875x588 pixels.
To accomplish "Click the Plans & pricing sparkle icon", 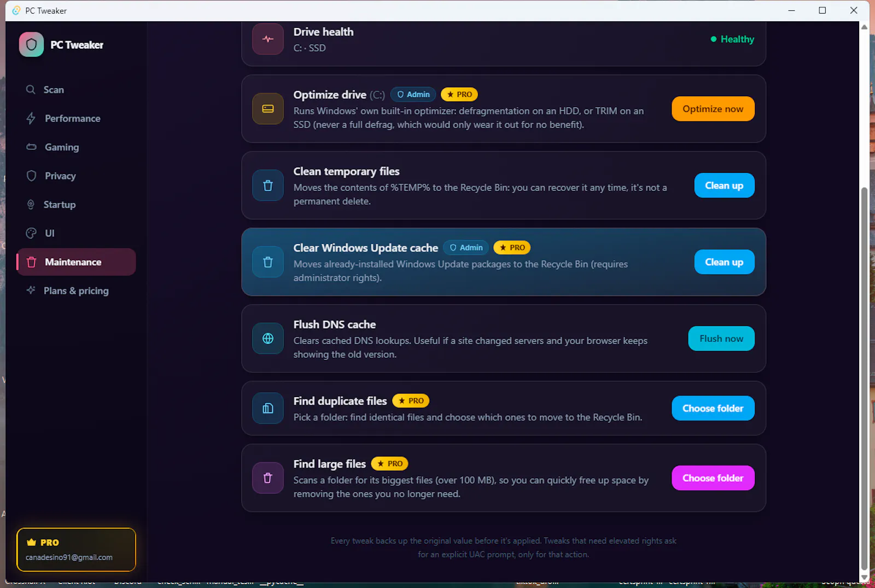I will 31,290.
